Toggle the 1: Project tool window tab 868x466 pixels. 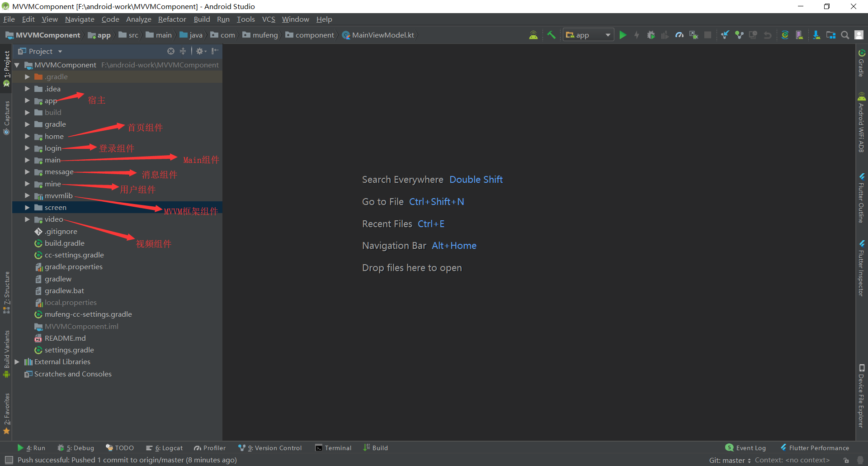(x=6, y=68)
